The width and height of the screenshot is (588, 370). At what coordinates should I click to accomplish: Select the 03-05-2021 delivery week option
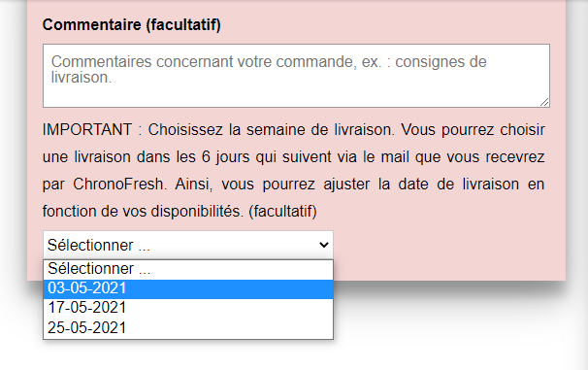point(188,288)
